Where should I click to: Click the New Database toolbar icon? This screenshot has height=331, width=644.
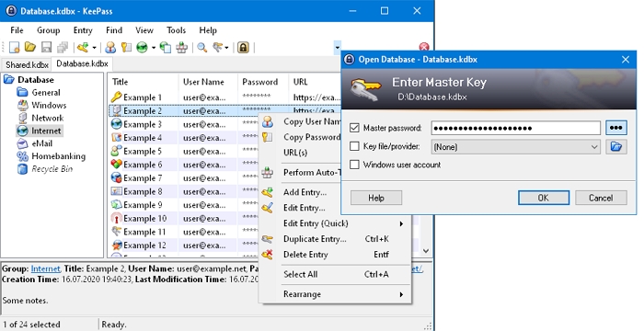tap(14, 48)
